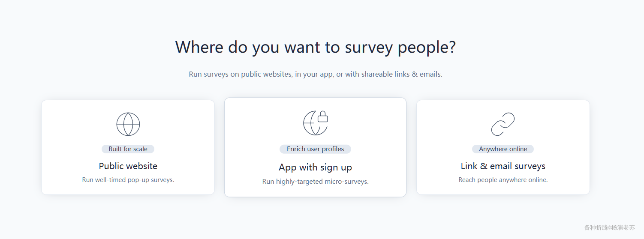Click "Run well-timed pop-up surveys." description
This screenshot has width=644, height=239.
[128, 180]
